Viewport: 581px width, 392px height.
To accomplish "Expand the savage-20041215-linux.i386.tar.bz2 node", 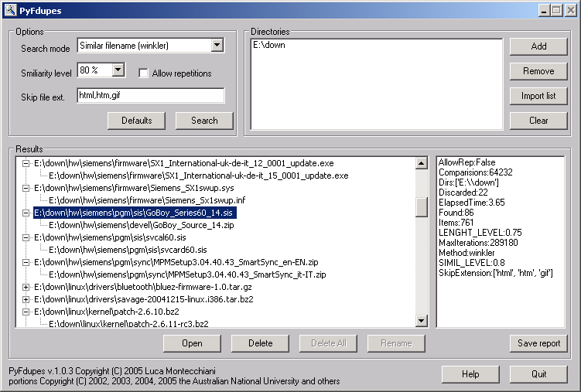I will pyautogui.click(x=26, y=299).
